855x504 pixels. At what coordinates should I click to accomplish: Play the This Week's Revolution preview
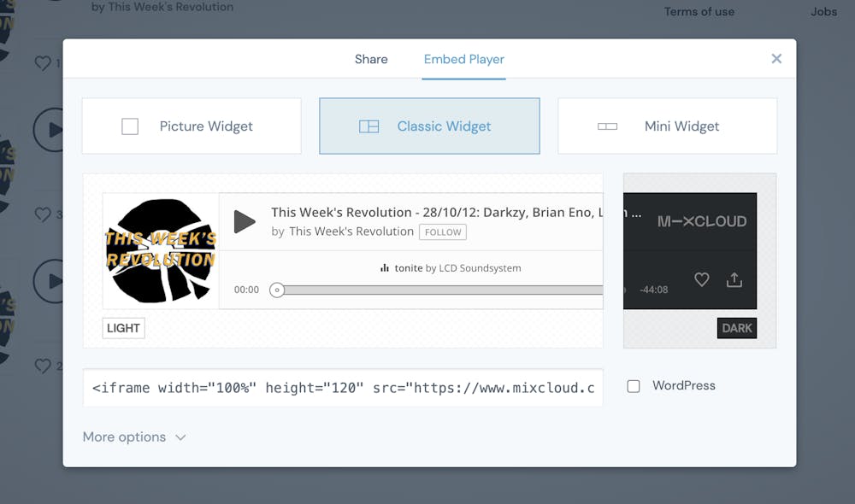click(245, 221)
